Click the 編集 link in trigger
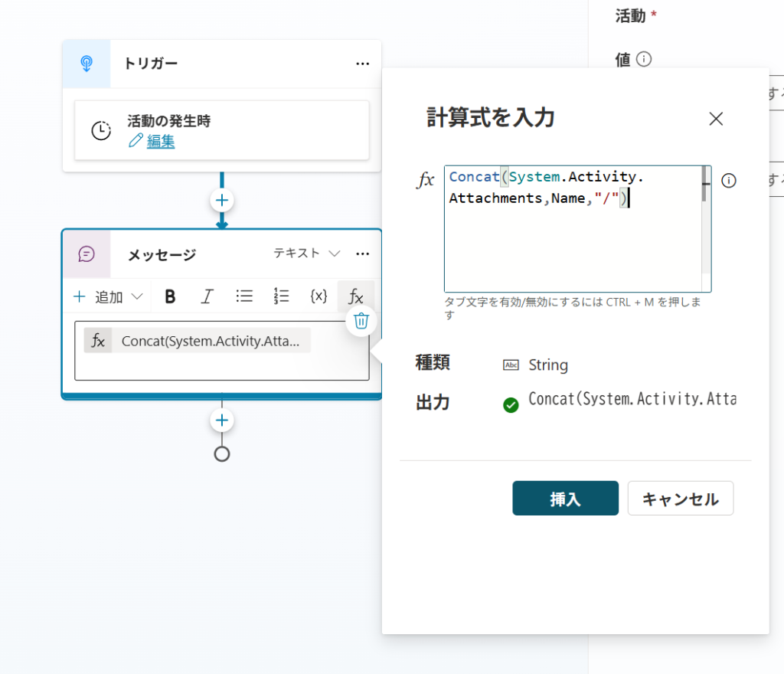The width and height of the screenshot is (784, 674). click(x=161, y=141)
